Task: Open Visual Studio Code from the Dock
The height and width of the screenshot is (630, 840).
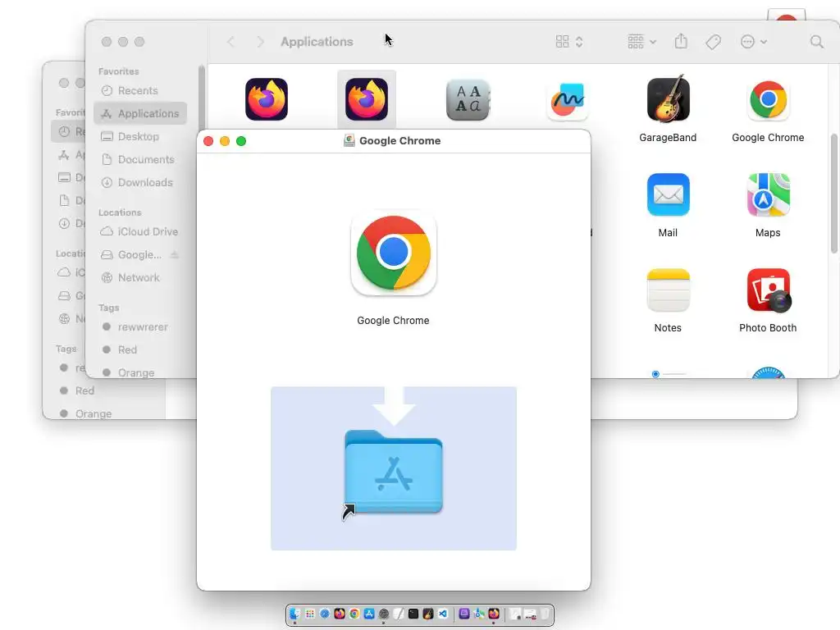Action: 442,614
